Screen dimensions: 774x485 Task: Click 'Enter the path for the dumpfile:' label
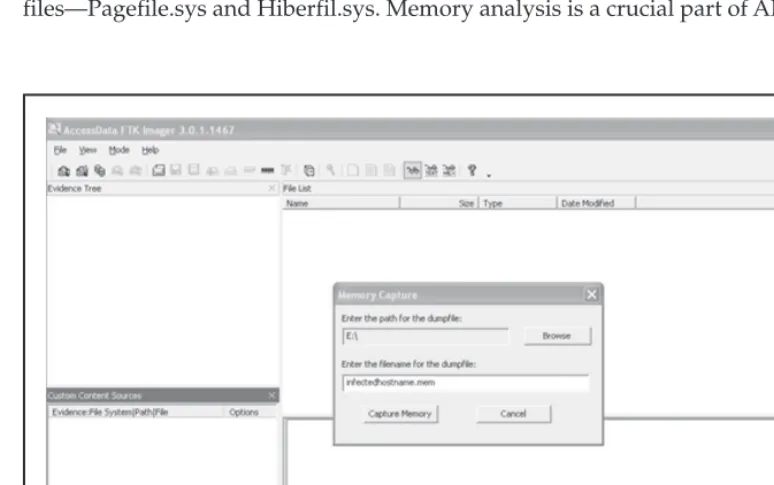point(402,318)
